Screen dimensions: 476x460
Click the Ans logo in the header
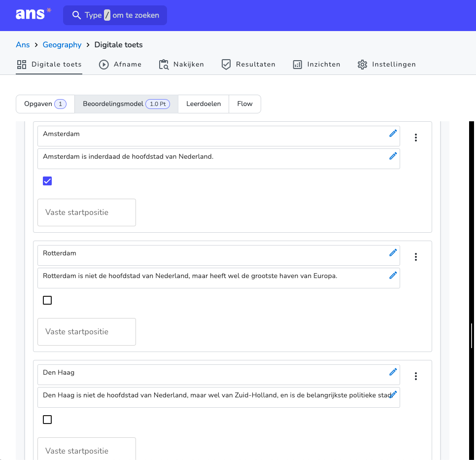click(x=34, y=14)
